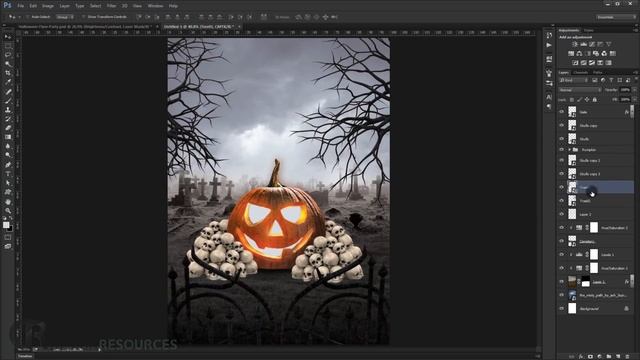Image resolution: width=640 pixels, height=360 pixels.
Task: Toggle visibility of the highlighted Tree layer
Action: pyautogui.click(x=562, y=187)
